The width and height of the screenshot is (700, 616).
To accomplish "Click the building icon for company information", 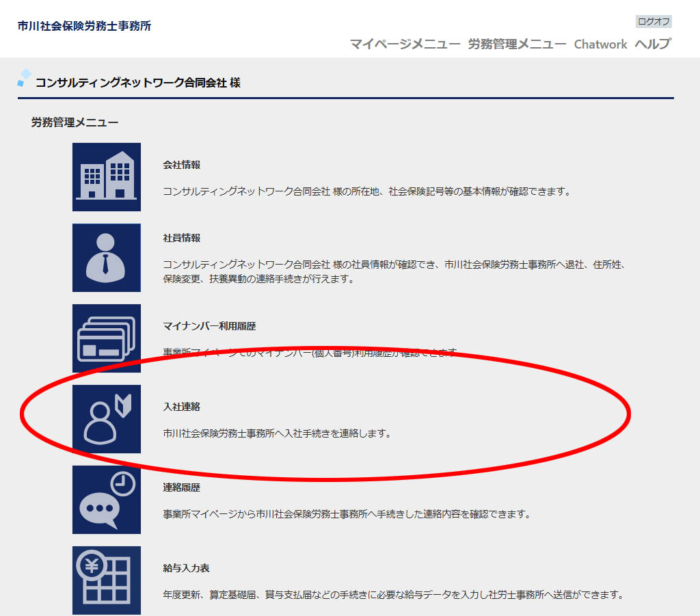I will click(107, 176).
